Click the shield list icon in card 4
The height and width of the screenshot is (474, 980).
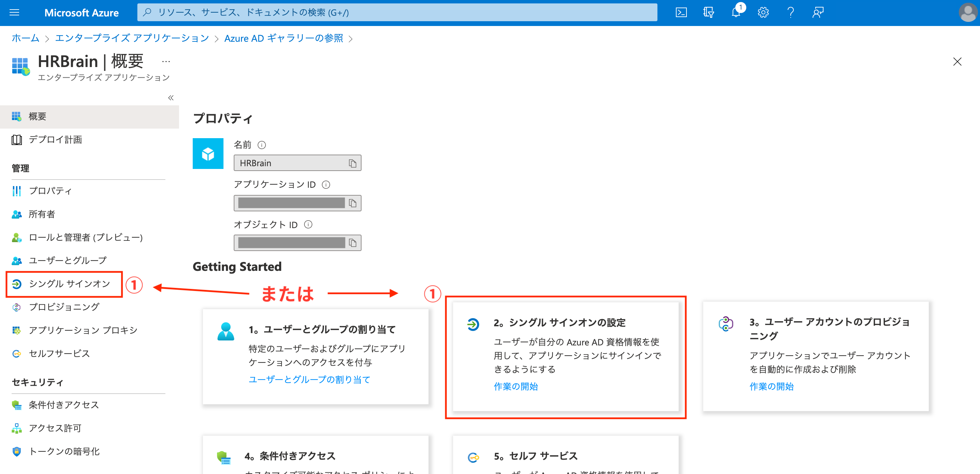pyautogui.click(x=224, y=458)
